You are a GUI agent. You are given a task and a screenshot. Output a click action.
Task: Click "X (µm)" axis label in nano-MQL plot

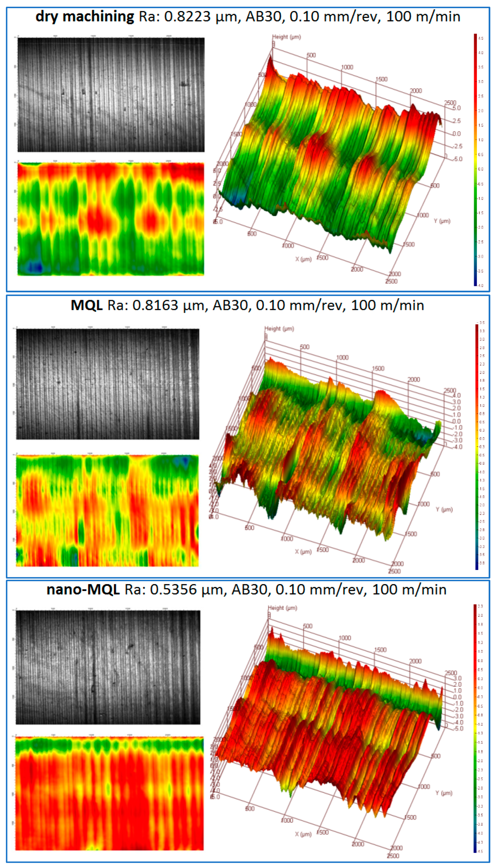click(303, 834)
